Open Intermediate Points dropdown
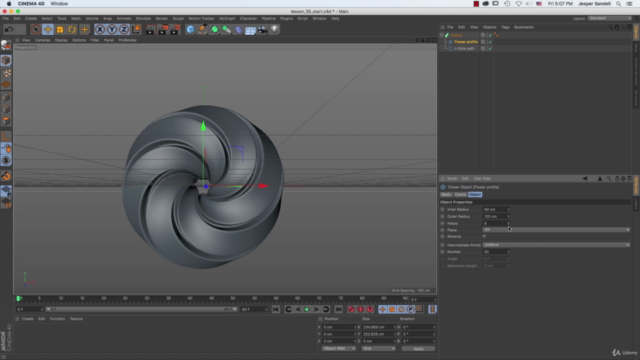640x360 pixels. tap(556, 245)
